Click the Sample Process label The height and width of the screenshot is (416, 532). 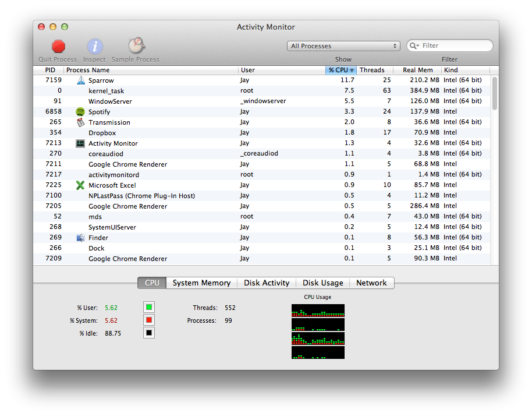pyautogui.click(x=136, y=59)
